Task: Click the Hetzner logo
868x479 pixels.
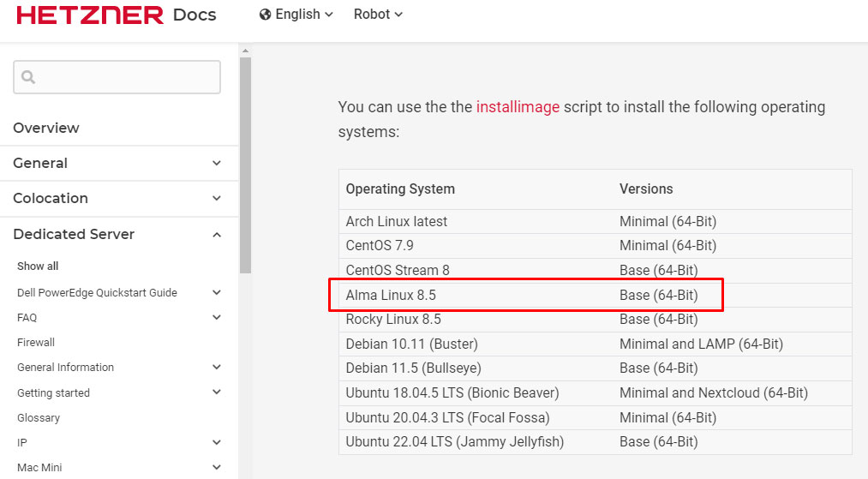Action: click(90, 15)
